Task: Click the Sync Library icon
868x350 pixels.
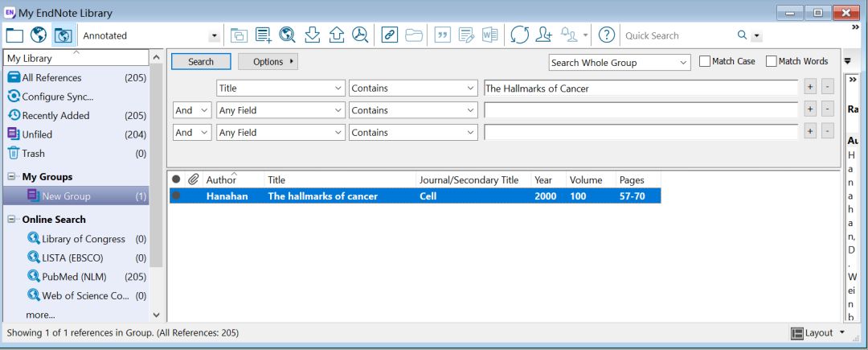Action: click(520, 35)
